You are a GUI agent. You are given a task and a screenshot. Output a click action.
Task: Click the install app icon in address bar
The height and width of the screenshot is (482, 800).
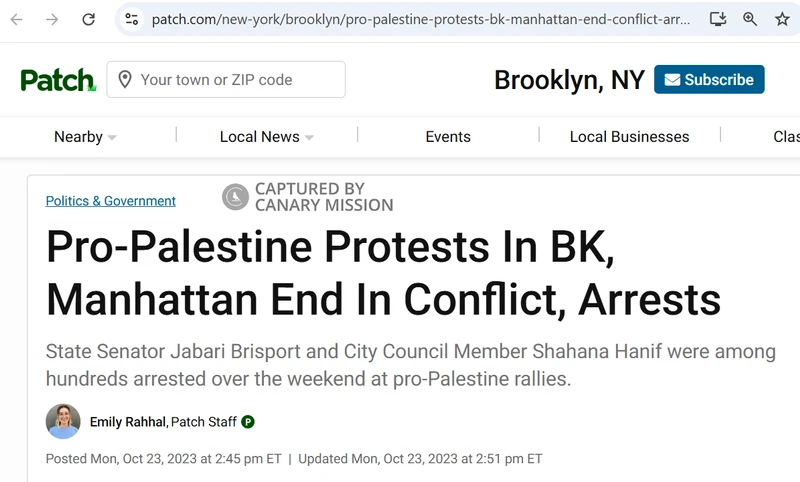point(717,19)
